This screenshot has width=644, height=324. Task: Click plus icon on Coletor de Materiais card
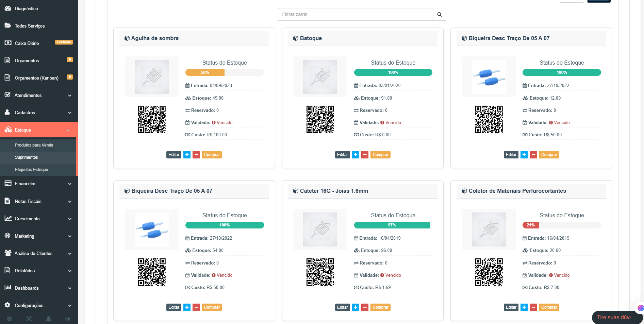click(524, 307)
